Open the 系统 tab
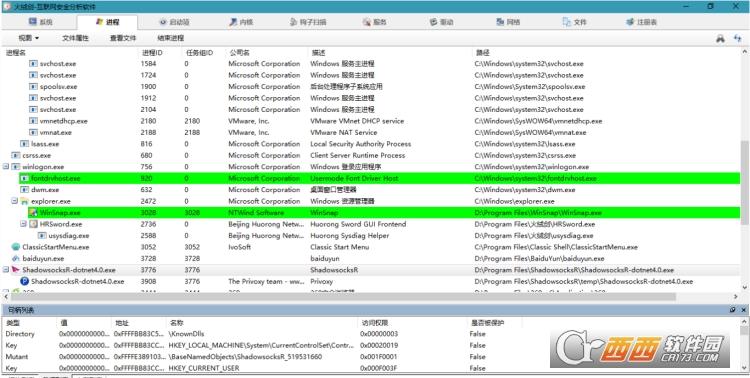The width and height of the screenshot is (750, 378). point(40,22)
